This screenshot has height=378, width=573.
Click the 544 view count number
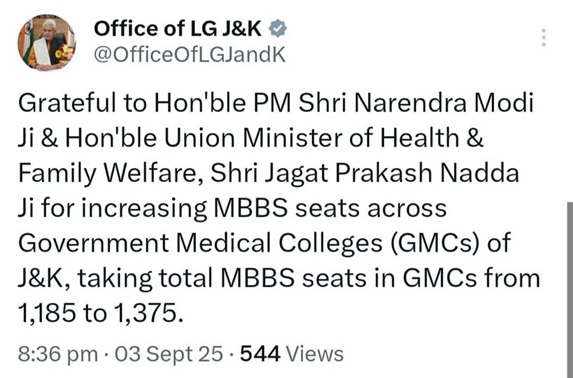(x=260, y=354)
